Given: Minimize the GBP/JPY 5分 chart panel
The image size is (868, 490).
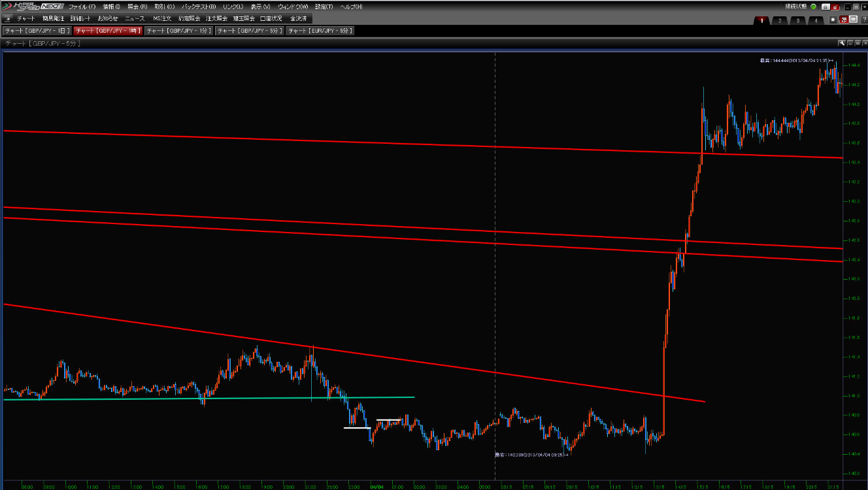Looking at the screenshot, I should [x=850, y=43].
